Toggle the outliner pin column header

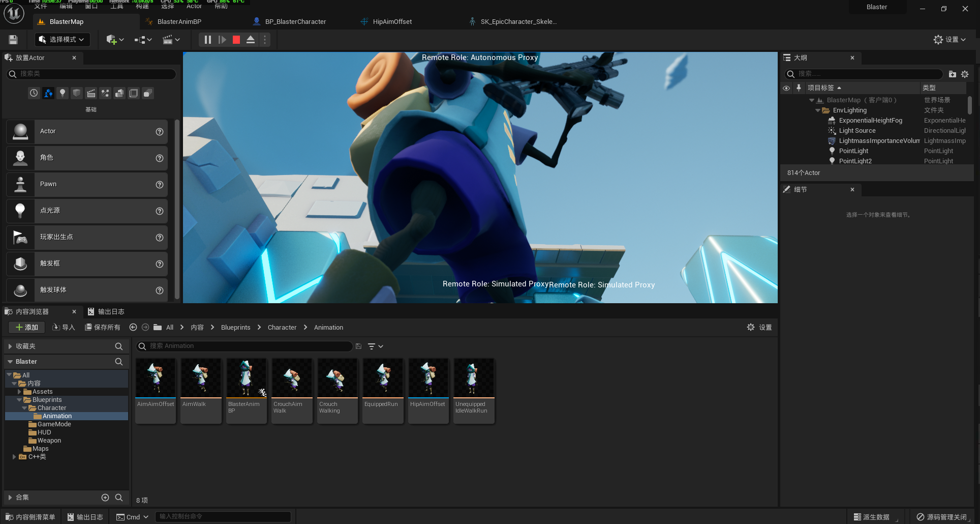click(799, 88)
